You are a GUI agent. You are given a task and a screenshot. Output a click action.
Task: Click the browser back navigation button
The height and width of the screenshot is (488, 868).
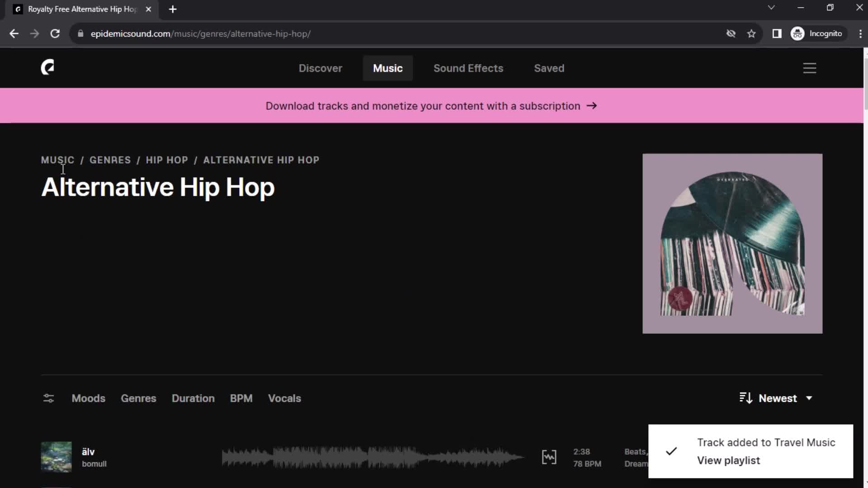coord(14,34)
